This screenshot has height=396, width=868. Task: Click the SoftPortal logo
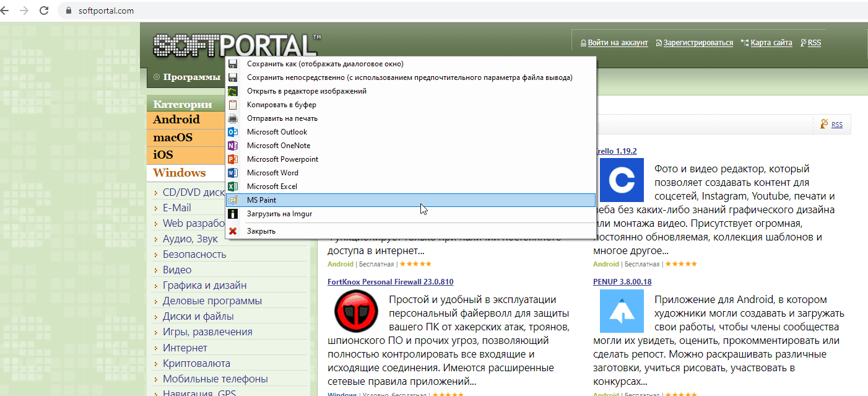coord(236,46)
